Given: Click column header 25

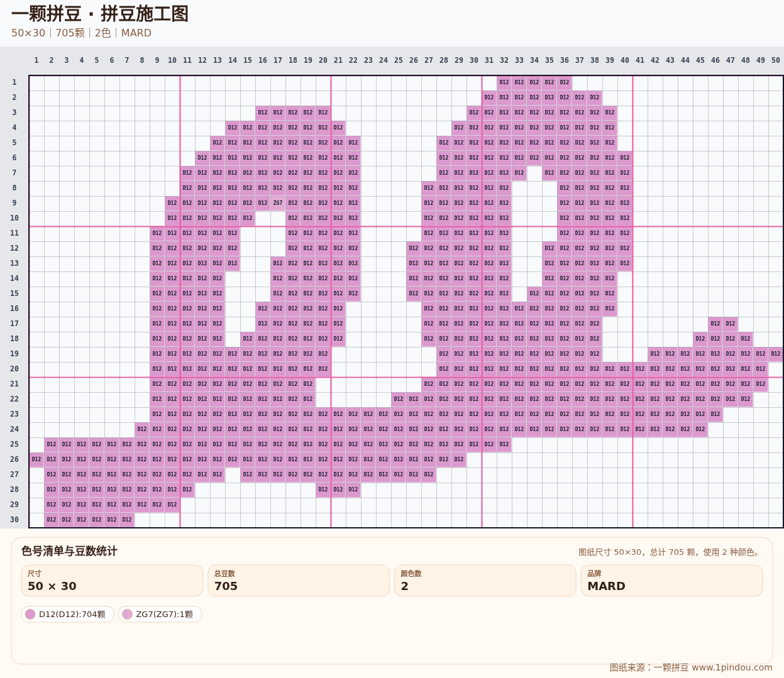Looking at the screenshot, I should [x=399, y=60].
